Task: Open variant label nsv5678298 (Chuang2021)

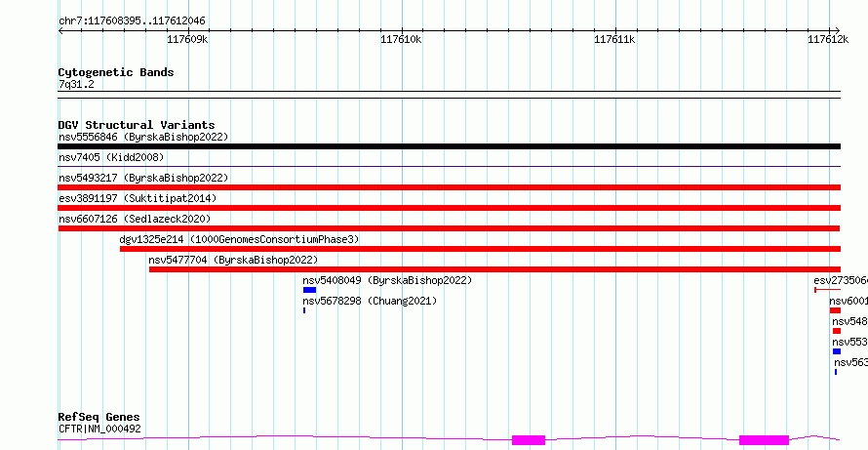Action: 370,301
